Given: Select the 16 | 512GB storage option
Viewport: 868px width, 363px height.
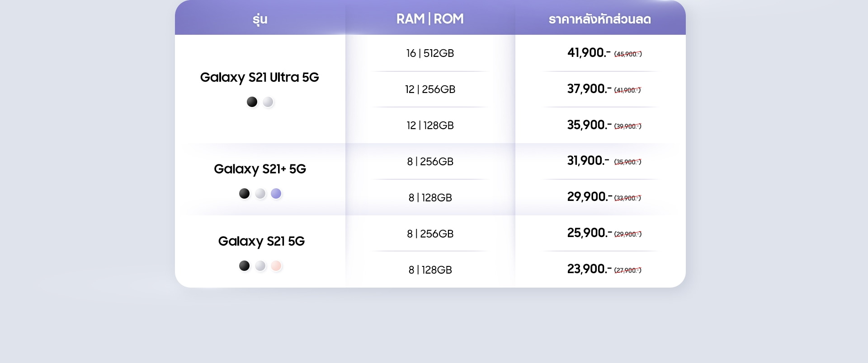Looking at the screenshot, I should [430, 53].
